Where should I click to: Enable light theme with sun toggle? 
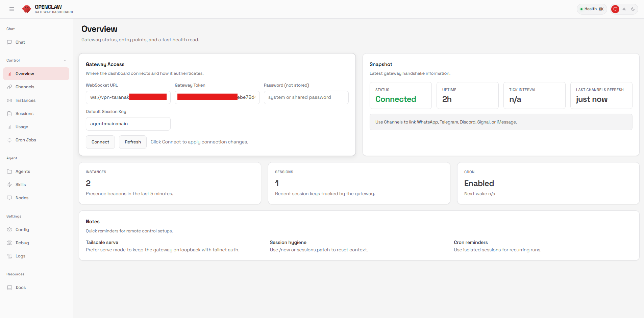click(x=624, y=9)
